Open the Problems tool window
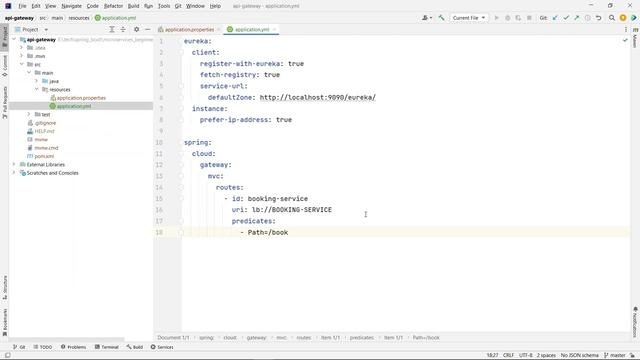The image size is (640, 360). (73, 347)
